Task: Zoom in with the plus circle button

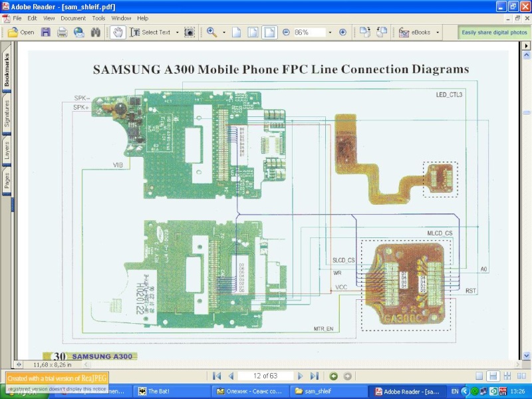Action: pos(342,32)
